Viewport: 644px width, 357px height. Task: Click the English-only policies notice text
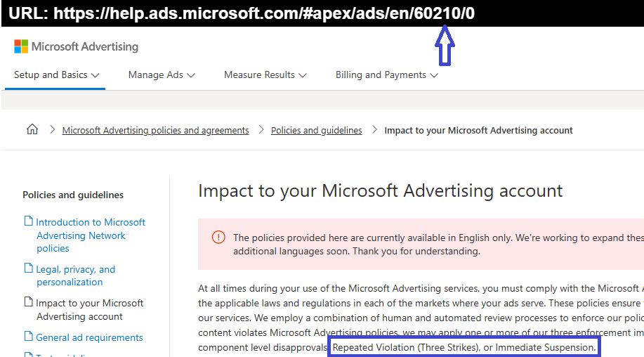click(x=438, y=244)
